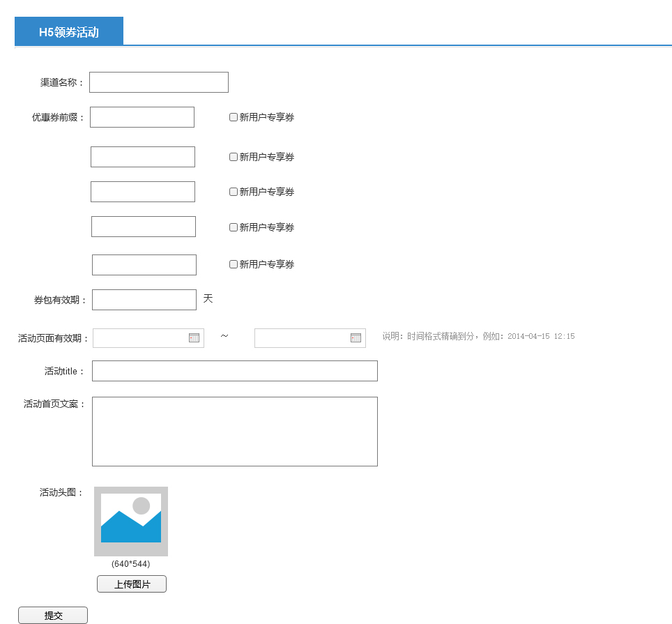The height and width of the screenshot is (624, 672).
Task: Focus the 优惠券前缀 first input field
Action: click(142, 117)
